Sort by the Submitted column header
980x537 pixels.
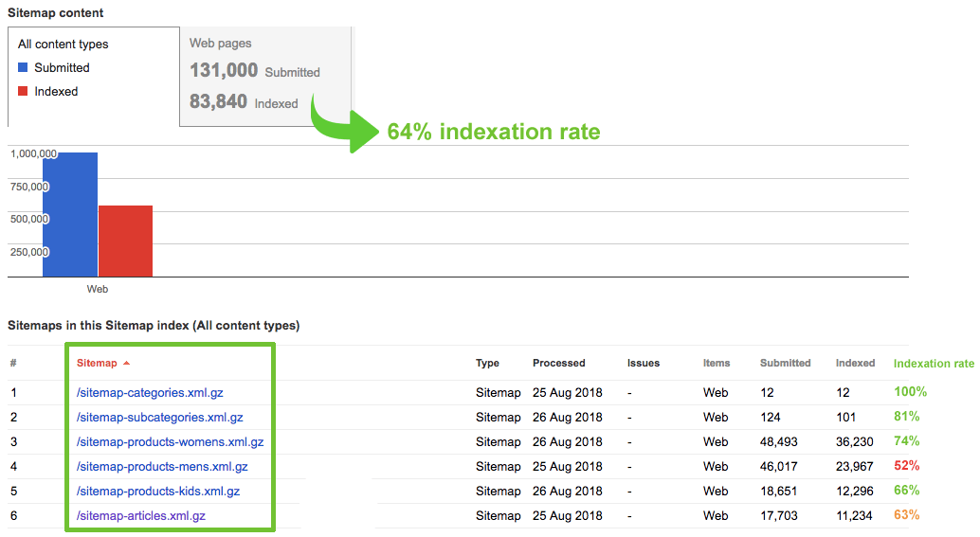[785, 363]
